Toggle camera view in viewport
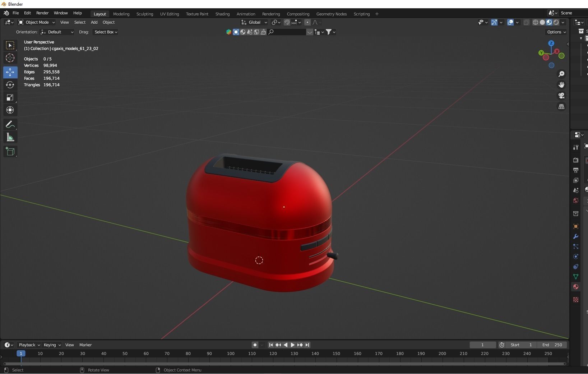 click(561, 96)
